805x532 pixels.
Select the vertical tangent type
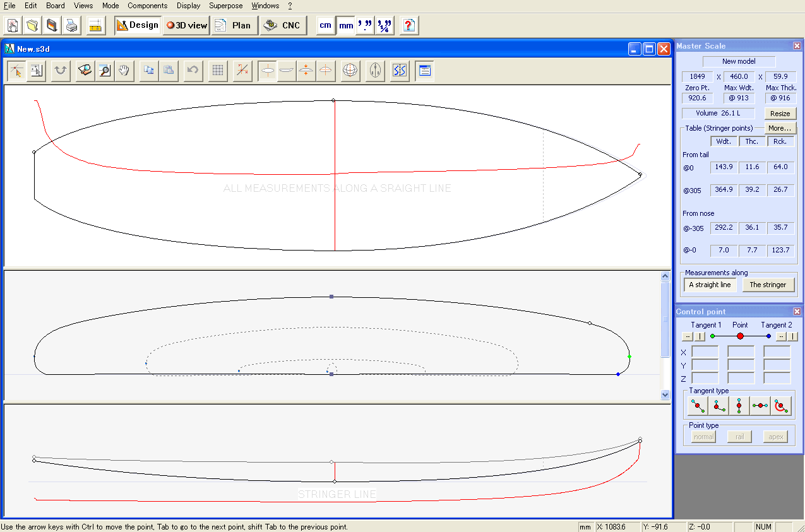738,405
